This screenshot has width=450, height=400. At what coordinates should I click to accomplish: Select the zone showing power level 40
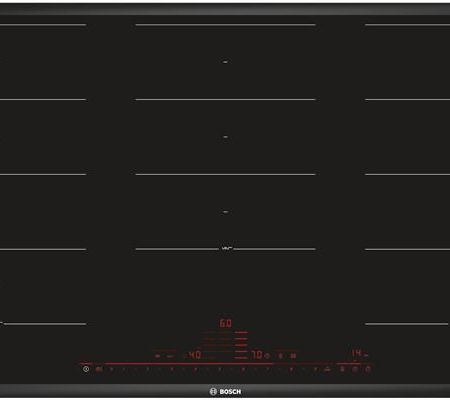point(194,355)
